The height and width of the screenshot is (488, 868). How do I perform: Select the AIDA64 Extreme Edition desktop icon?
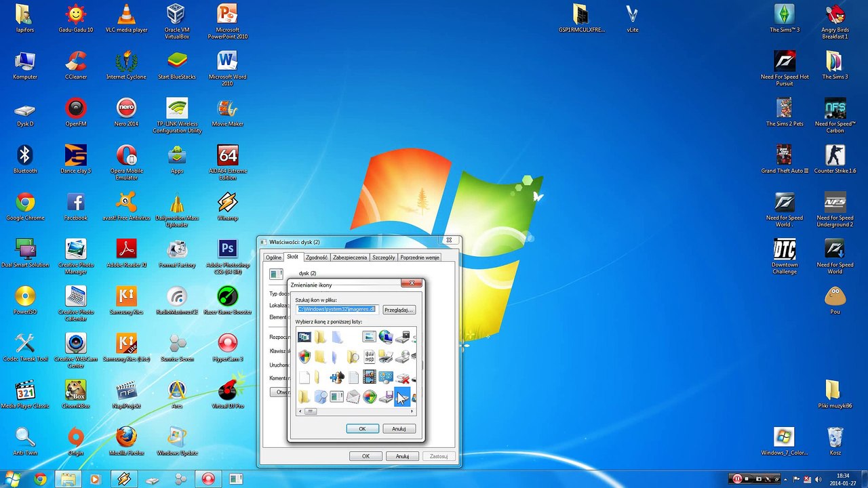pyautogui.click(x=228, y=162)
